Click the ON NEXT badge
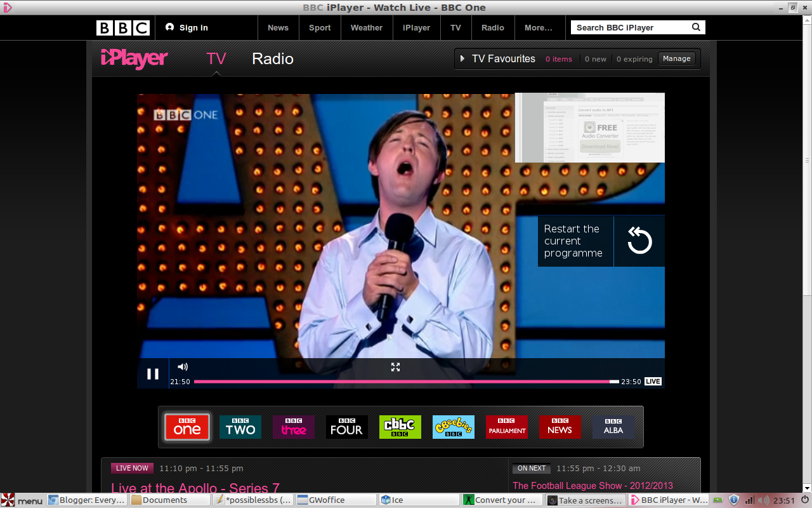Image resolution: width=812 pixels, height=508 pixels. (532, 468)
